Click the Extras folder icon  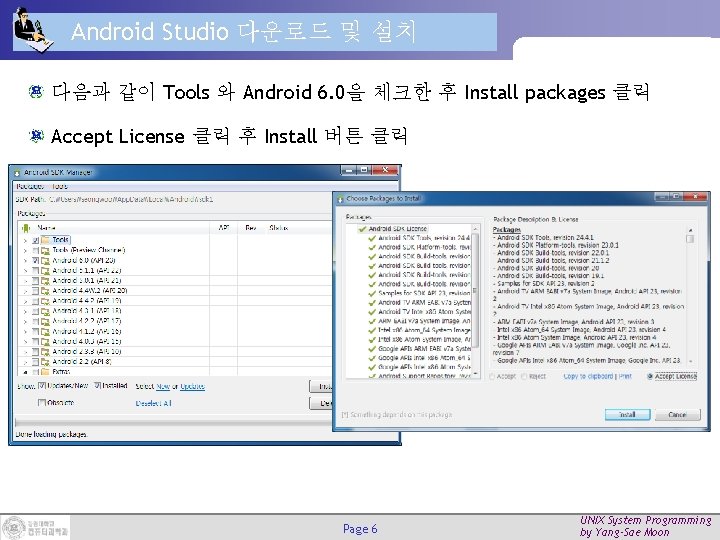45,371
